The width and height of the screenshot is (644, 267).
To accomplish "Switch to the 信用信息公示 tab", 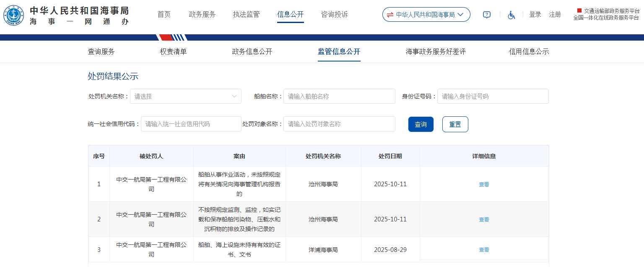I will (x=529, y=52).
